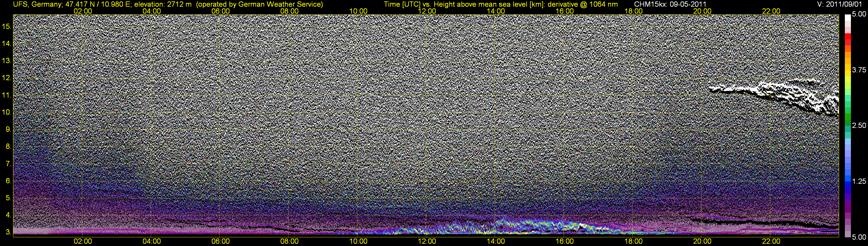This screenshot has width=868, height=246.
Task: Click the "12." height axis label
Action: tap(7, 78)
